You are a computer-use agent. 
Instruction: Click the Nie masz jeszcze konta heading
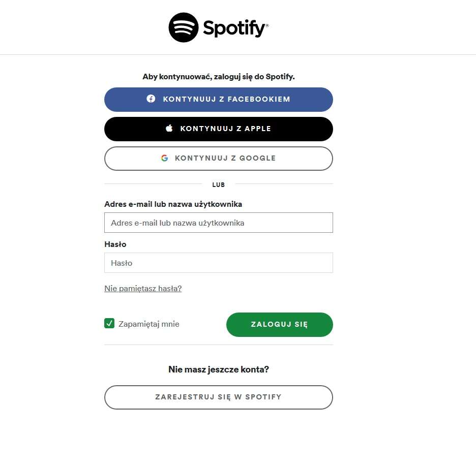(218, 369)
